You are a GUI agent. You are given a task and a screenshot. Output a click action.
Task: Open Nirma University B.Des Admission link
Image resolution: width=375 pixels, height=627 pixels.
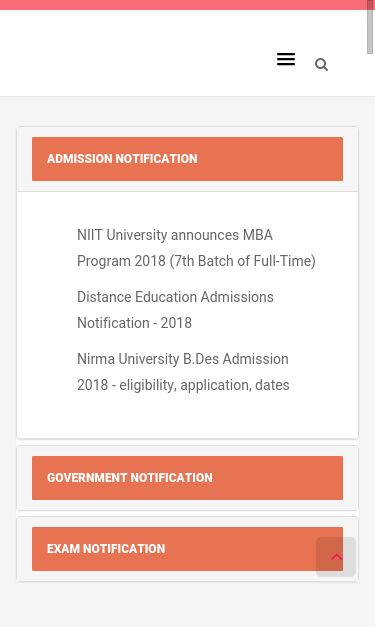(183, 372)
